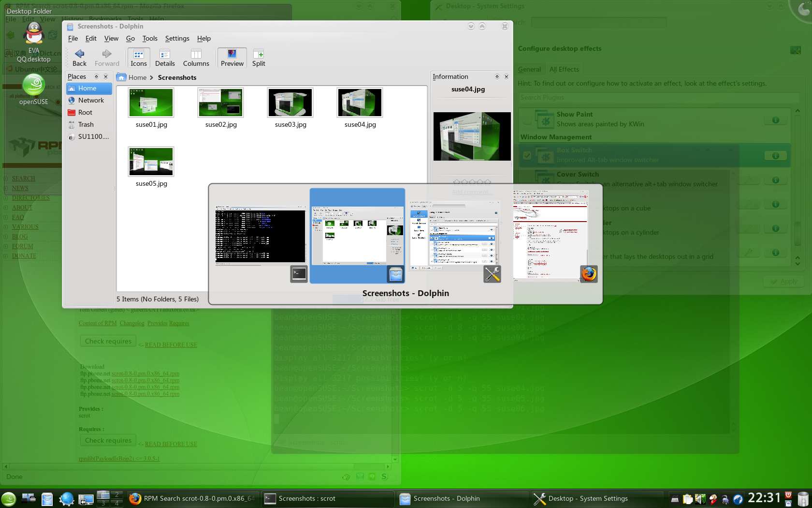Screen dimensions: 812x508
Task: Click the Screenshots breadcrumb
Action: point(177,77)
